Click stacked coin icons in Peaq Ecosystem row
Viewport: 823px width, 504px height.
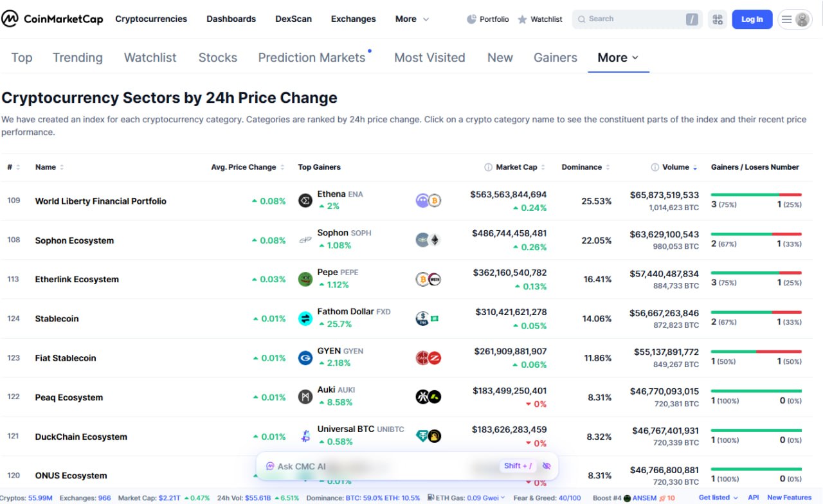[428, 397]
